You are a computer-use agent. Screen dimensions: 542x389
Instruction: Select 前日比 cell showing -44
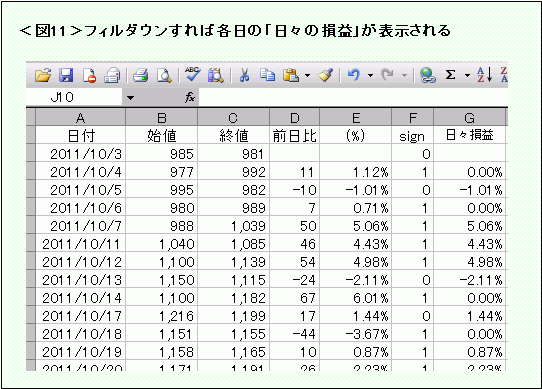coord(295,333)
